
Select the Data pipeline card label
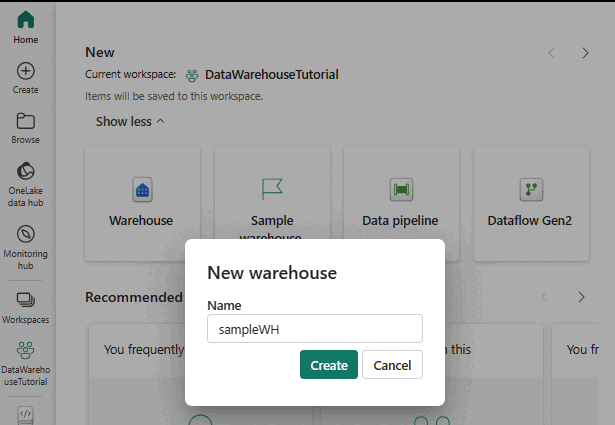point(400,221)
